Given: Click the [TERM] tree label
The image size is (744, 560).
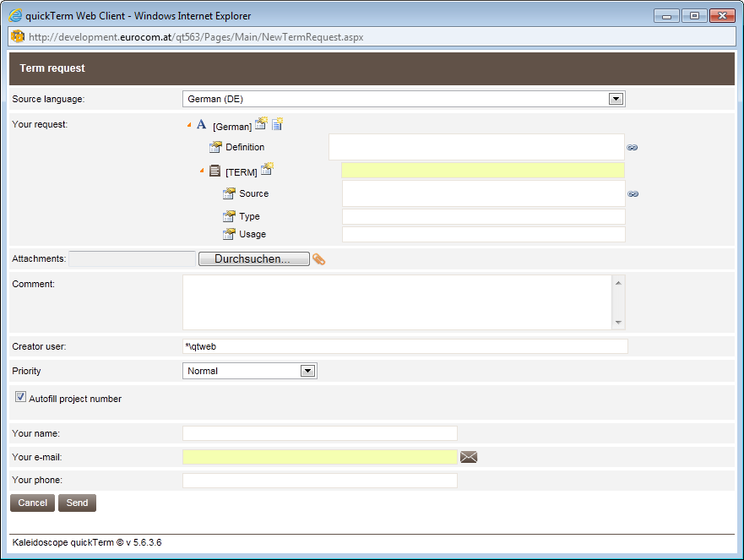Looking at the screenshot, I should [x=241, y=172].
